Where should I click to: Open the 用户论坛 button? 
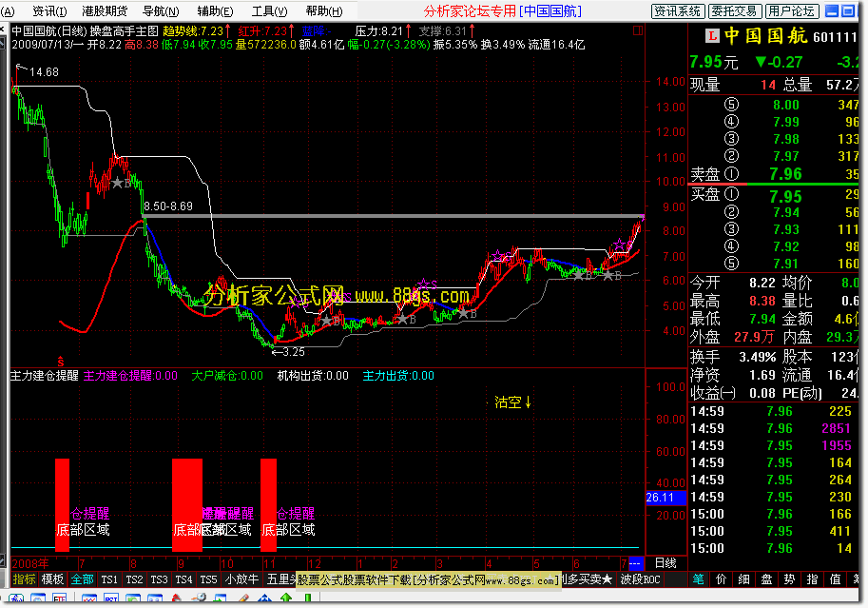tap(792, 11)
